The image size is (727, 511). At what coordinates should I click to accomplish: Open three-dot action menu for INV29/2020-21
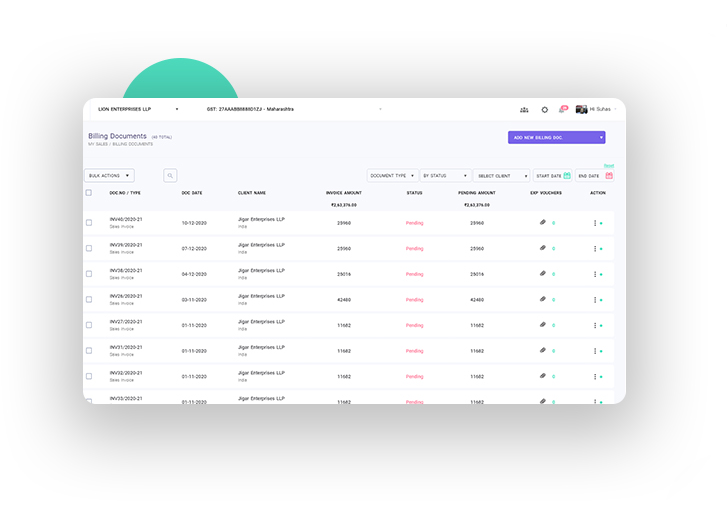(595, 248)
